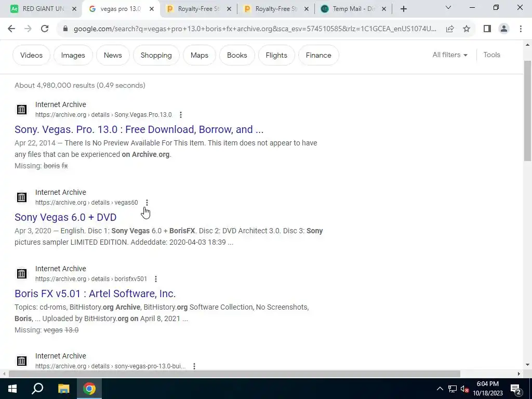Close the RED GIANT UN tab
This screenshot has height=399, width=532.
coord(74,9)
